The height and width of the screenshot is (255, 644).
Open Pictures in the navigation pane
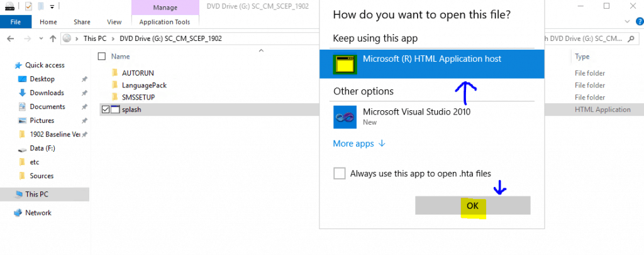42,120
